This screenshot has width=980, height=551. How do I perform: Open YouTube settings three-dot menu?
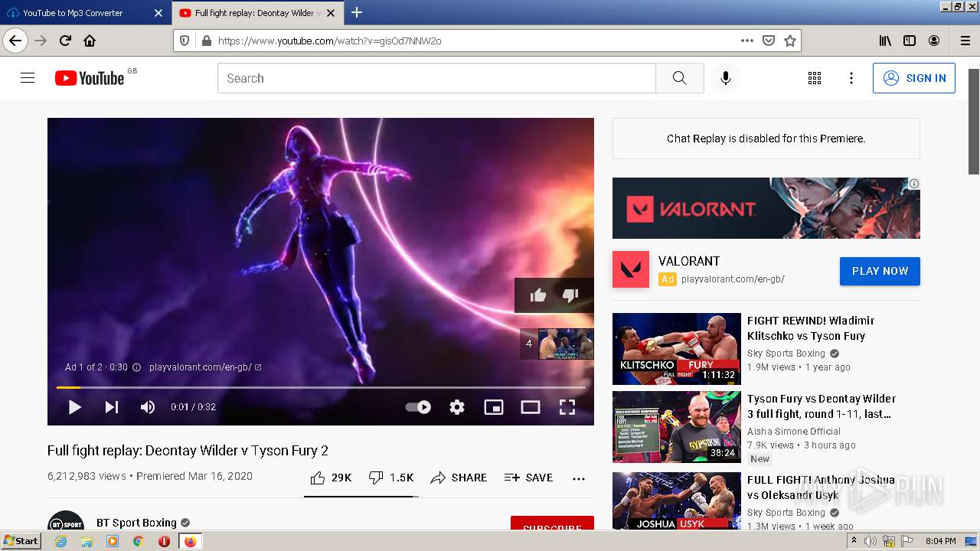click(x=851, y=78)
